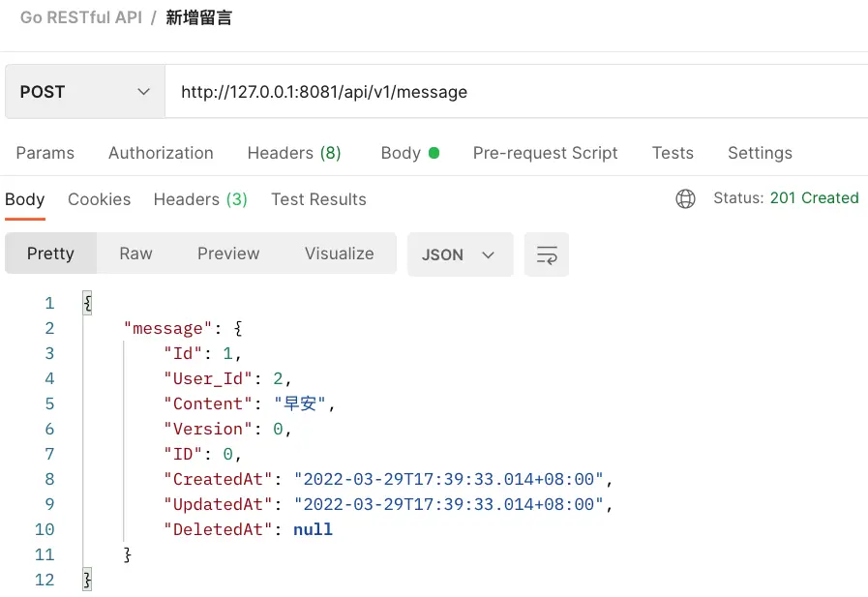Switch to Raw response view
Screen dimensions: 868x597
click(x=135, y=254)
